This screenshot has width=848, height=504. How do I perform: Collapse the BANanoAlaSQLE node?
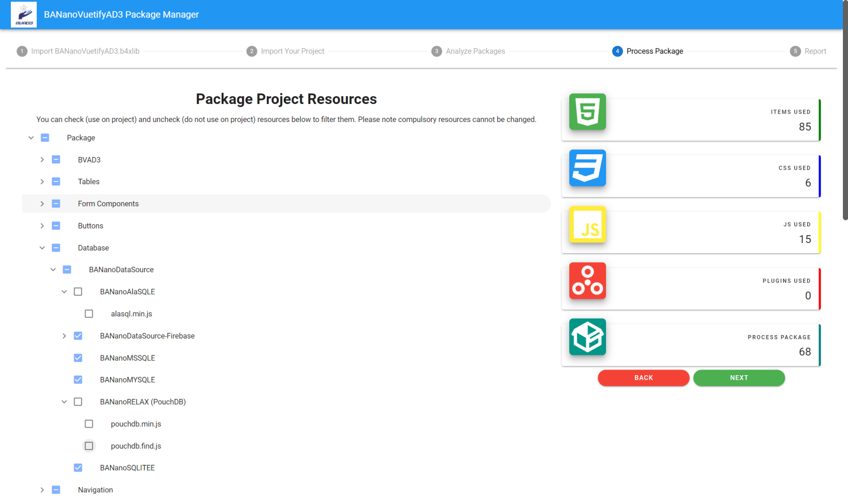(64, 292)
